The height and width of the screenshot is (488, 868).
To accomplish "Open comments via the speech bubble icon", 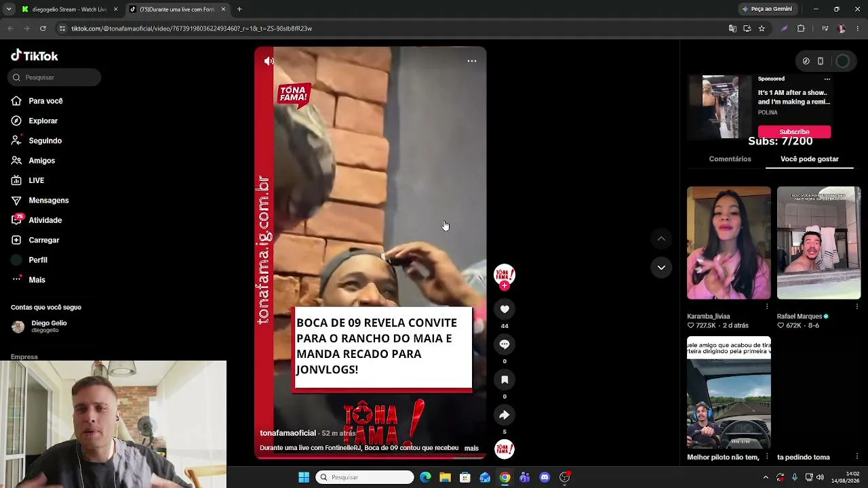I will point(505,344).
